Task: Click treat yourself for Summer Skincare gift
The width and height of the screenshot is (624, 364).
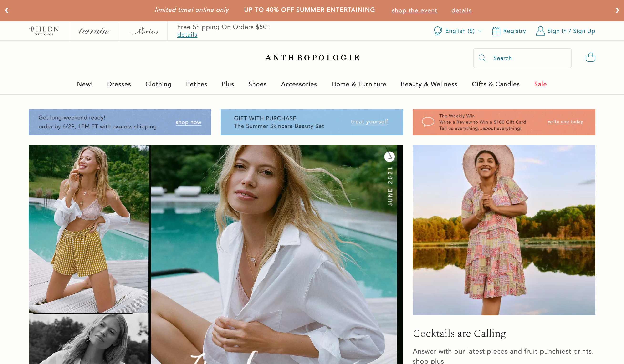Action: click(x=369, y=122)
